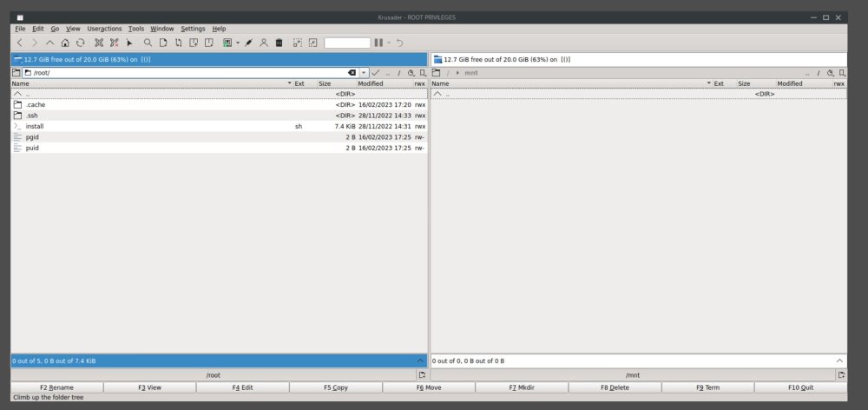Image resolution: width=868 pixels, height=410 pixels.
Task: Open the File menu
Action: pyautogui.click(x=21, y=29)
